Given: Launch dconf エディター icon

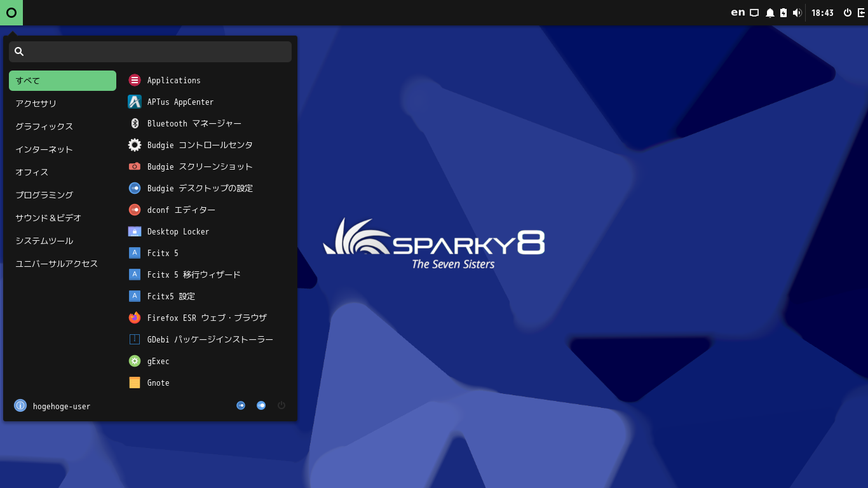Looking at the screenshot, I should (x=135, y=210).
